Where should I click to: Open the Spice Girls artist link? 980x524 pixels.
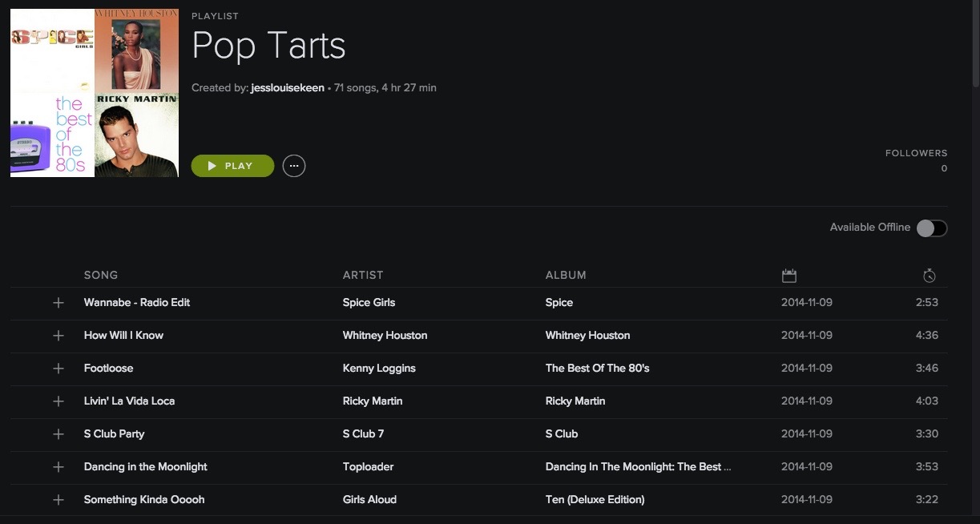pyautogui.click(x=369, y=302)
